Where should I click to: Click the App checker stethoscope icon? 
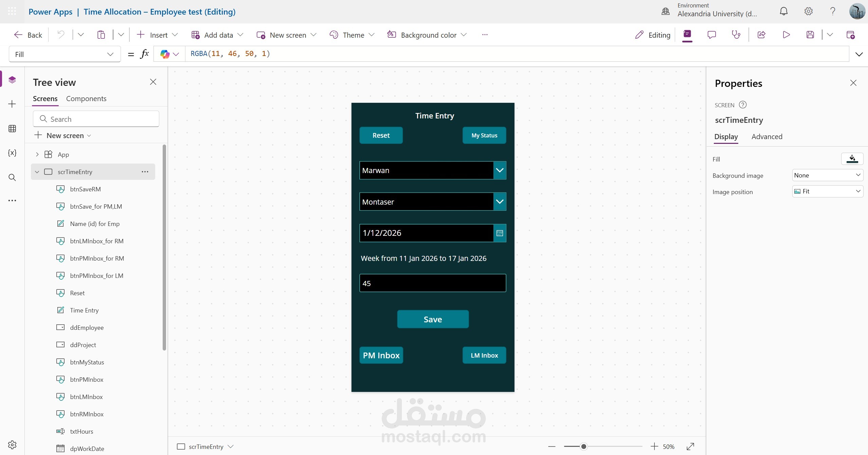[736, 35]
